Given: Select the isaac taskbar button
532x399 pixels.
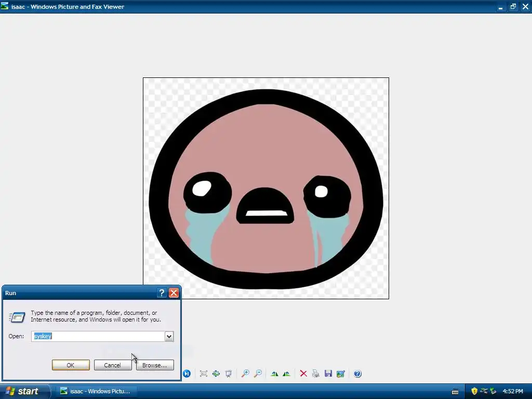Looking at the screenshot, I should point(96,391).
